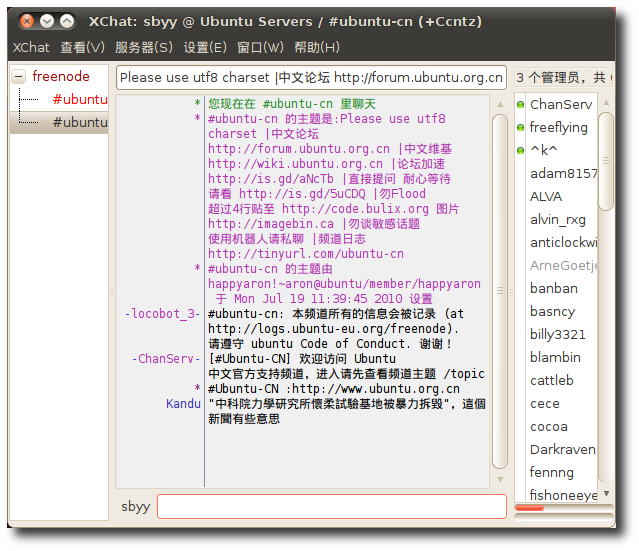The height and width of the screenshot is (551, 639).
Task: Open the XChat menu
Action: (x=31, y=47)
